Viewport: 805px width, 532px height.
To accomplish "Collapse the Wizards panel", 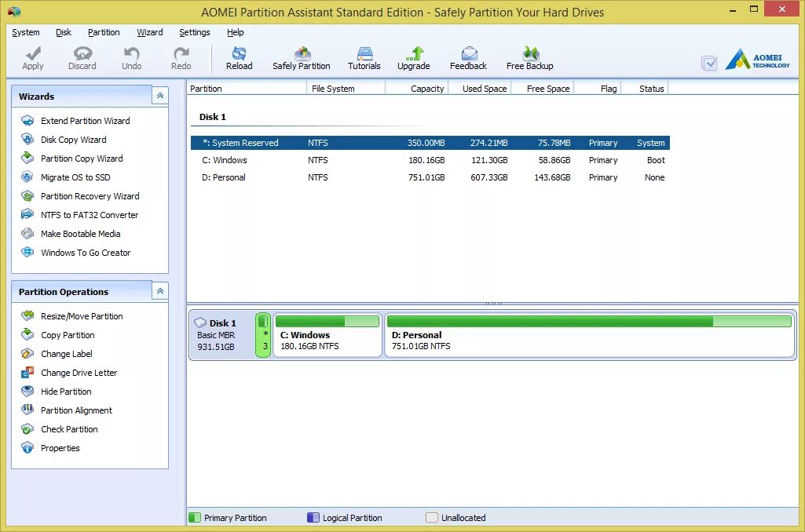I will coord(160,96).
